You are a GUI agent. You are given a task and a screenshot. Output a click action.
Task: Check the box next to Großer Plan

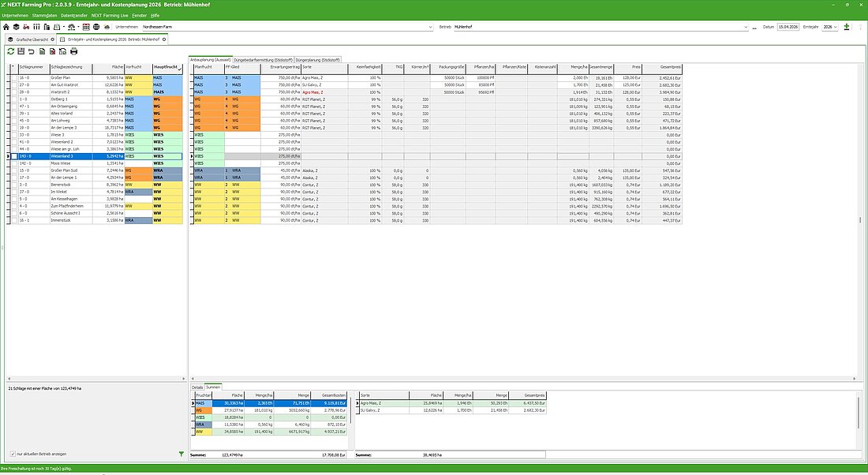click(13, 78)
